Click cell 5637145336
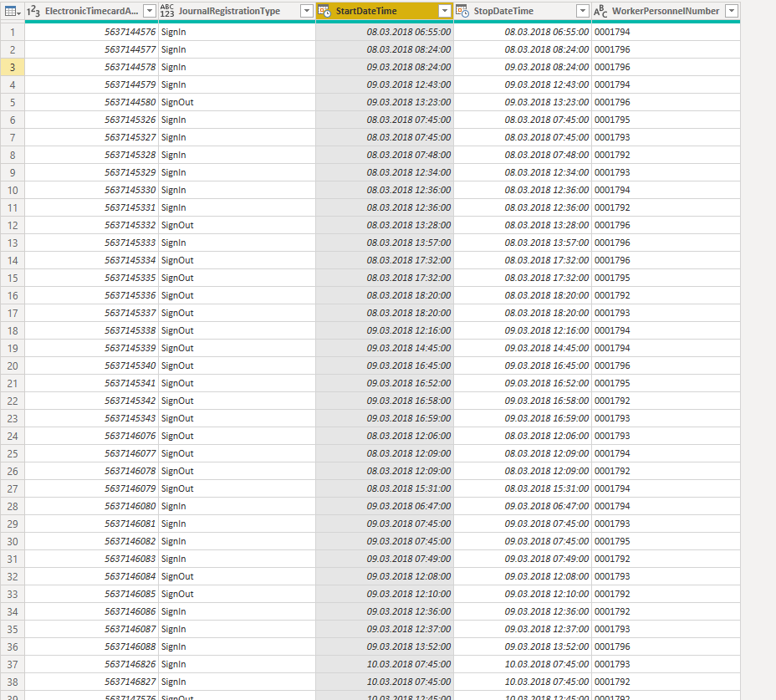The height and width of the screenshot is (700, 776). tap(91, 295)
